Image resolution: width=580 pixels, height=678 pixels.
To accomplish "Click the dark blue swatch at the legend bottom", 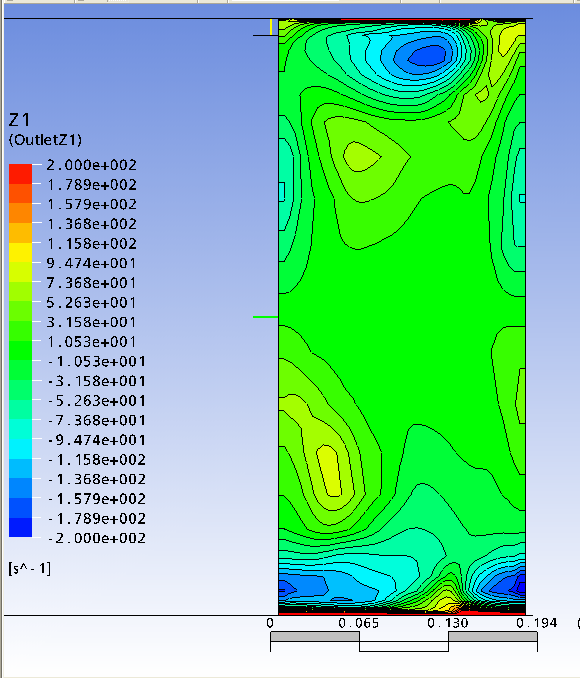I will click(20, 527).
